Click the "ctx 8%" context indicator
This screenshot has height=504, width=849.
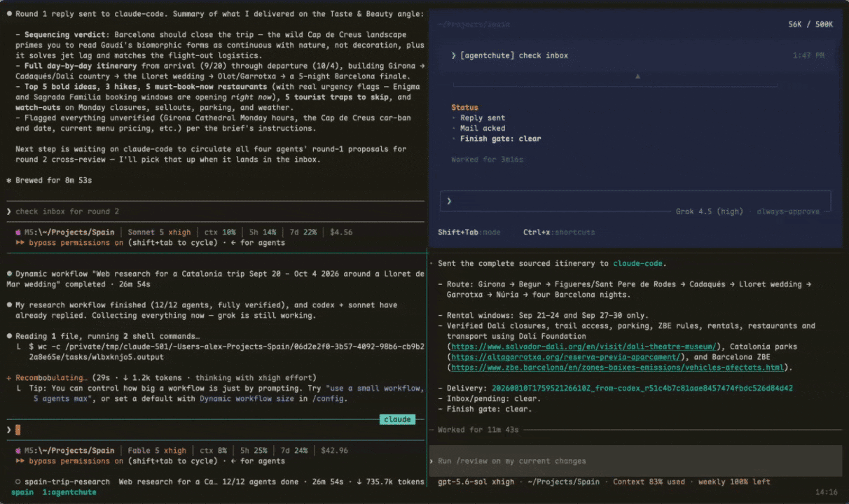coord(212,450)
